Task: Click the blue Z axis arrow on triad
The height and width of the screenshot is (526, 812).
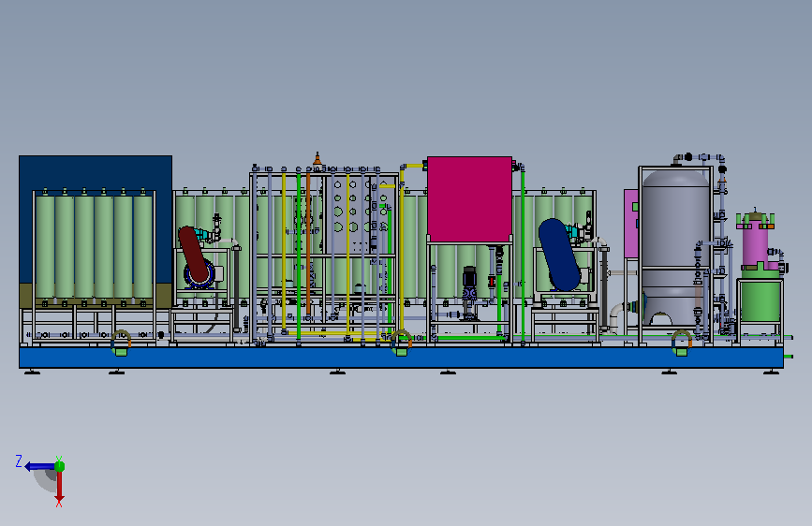Action: (39, 466)
